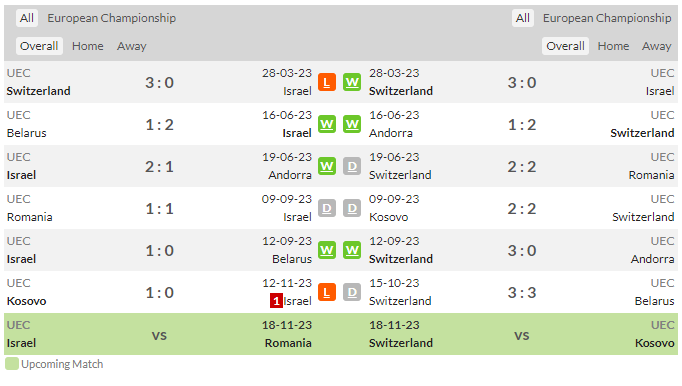This screenshot has width=682, height=386.
Task: Click the grey D badge for Switzerland-Romania 19-06-23
Action: tap(352, 166)
